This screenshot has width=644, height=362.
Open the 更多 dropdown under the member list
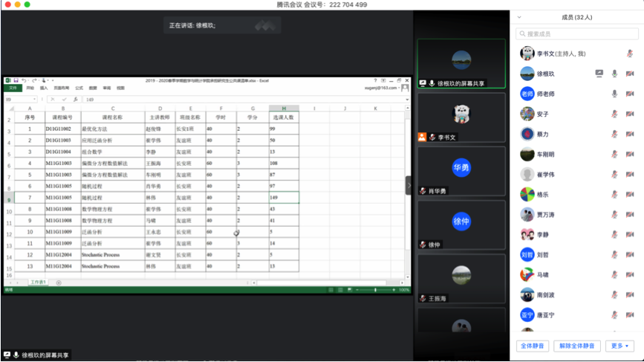coord(619,346)
